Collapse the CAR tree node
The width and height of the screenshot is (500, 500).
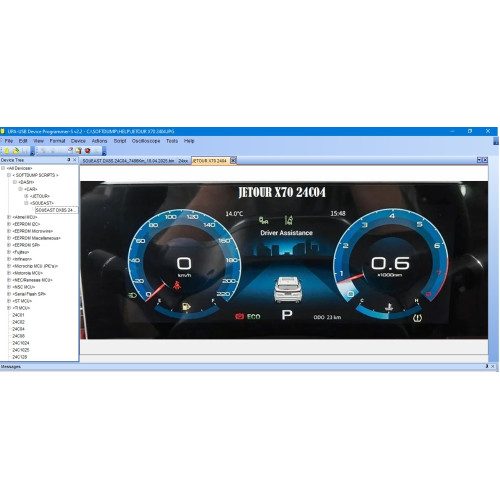[x=20, y=189]
